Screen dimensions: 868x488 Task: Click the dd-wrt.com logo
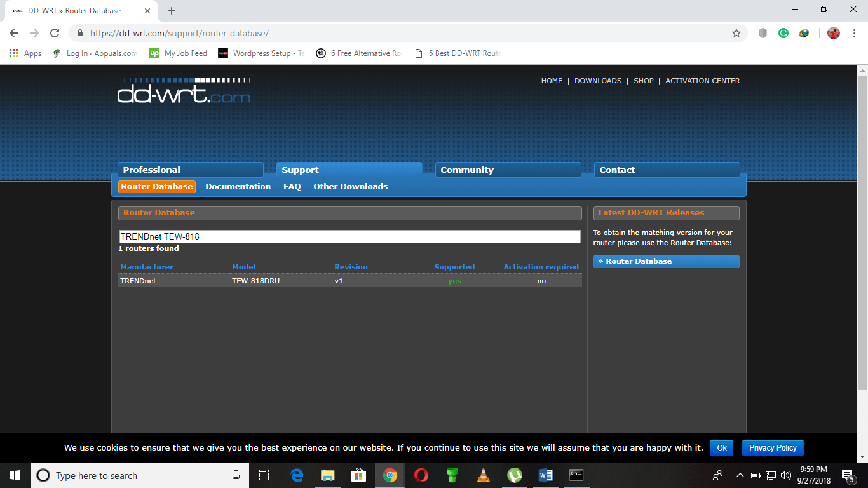(x=184, y=91)
